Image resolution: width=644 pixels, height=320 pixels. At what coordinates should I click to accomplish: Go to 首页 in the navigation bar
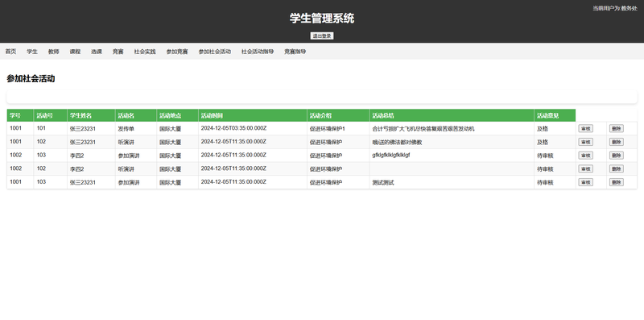point(10,52)
